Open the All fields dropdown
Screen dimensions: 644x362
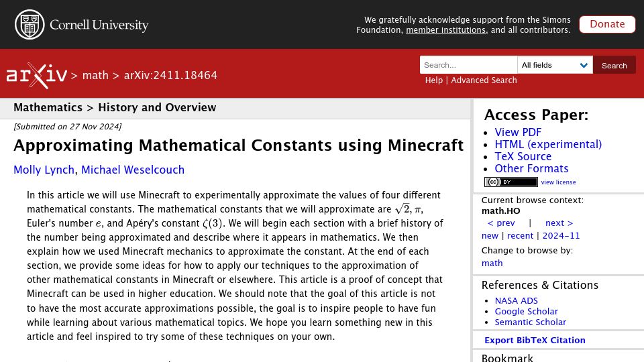click(555, 65)
